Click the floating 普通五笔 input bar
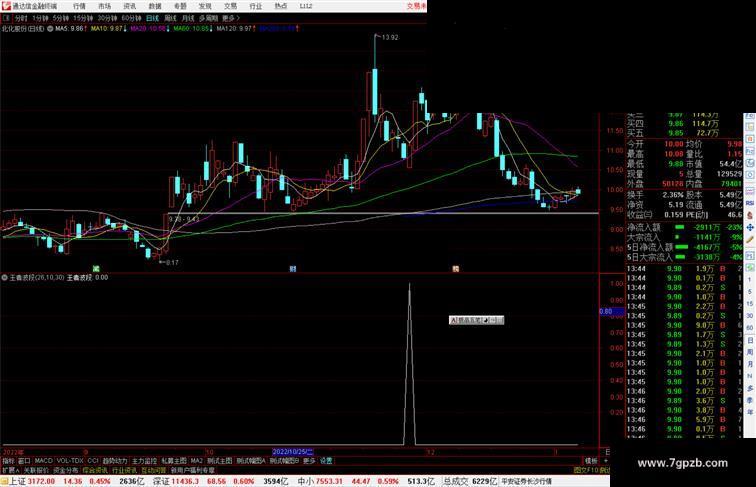The image size is (756, 487). (x=476, y=320)
